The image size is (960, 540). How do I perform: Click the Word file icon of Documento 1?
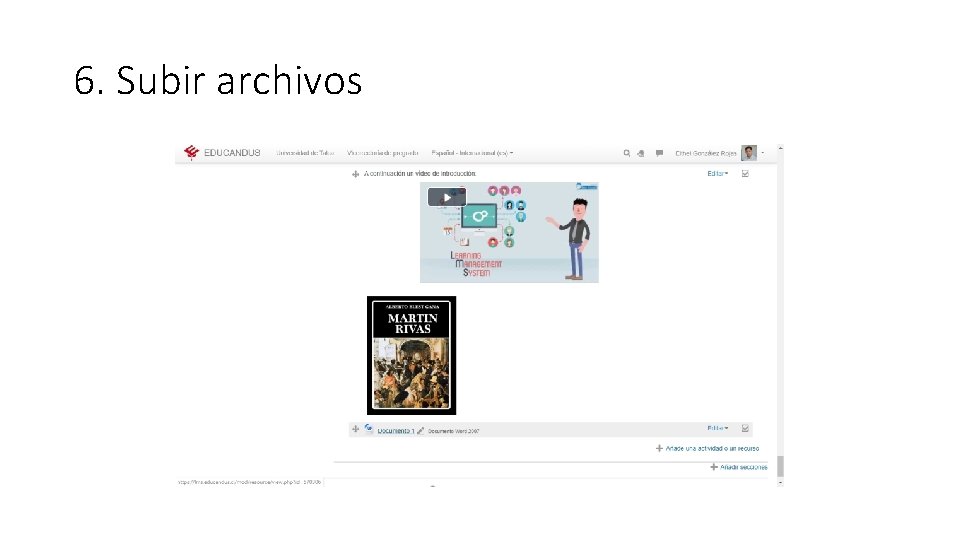(369, 429)
